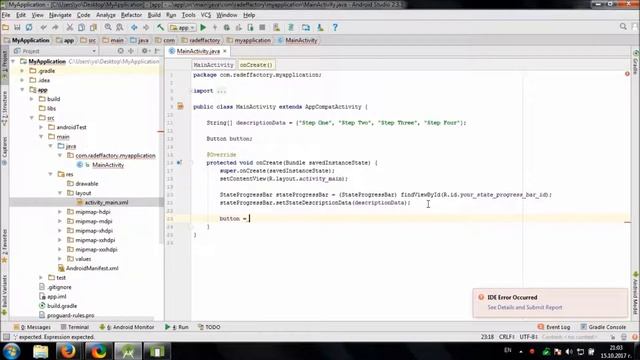Click the Hide Project panel icon
Screen dimensions: 640x360
(x=157, y=51)
